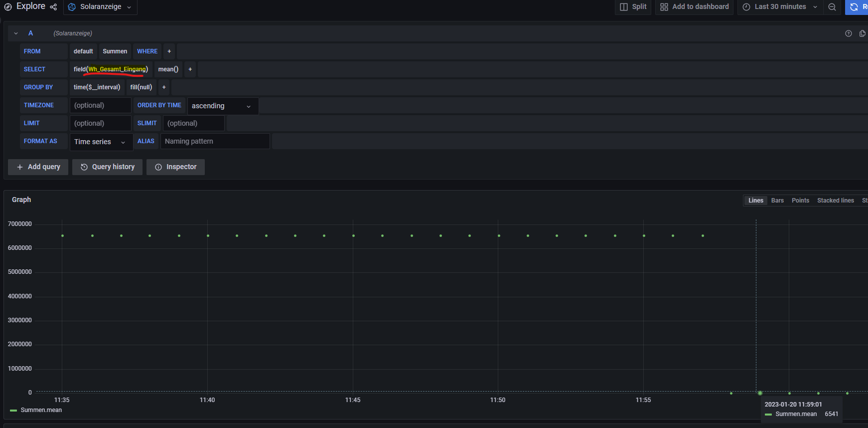The height and width of the screenshot is (428, 868).
Task: Click the duplicate query icon
Action: tap(863, 33)
